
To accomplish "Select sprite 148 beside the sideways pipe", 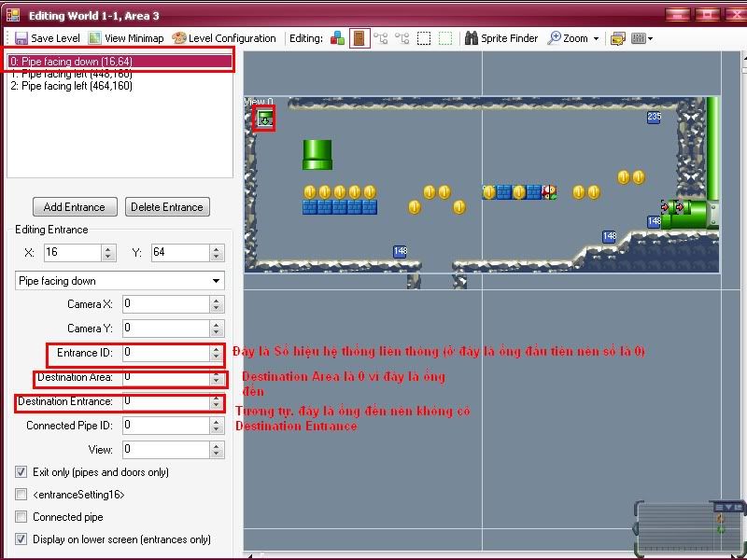I will click(654, 221).
